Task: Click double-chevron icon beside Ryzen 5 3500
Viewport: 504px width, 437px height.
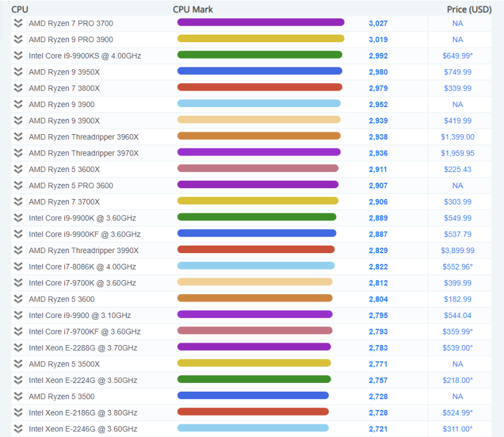Action: click(18, 397)
